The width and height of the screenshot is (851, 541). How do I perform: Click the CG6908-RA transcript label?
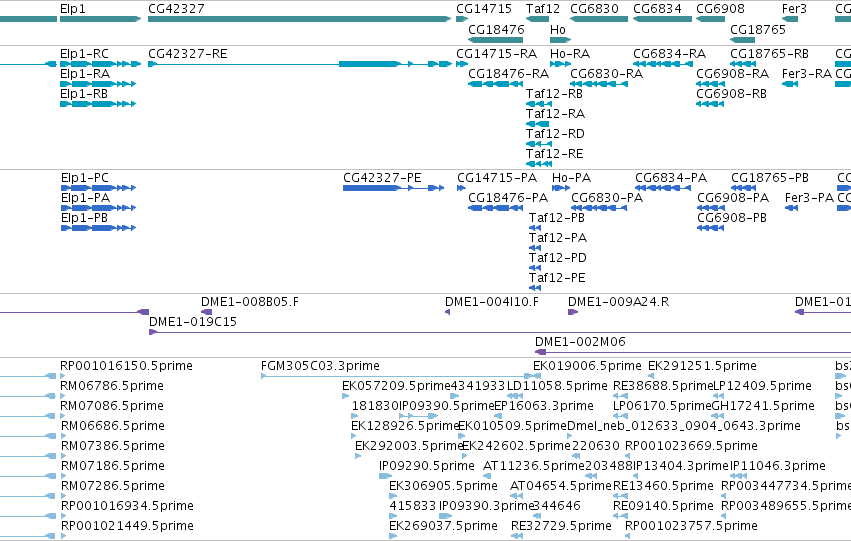point(732,74)
